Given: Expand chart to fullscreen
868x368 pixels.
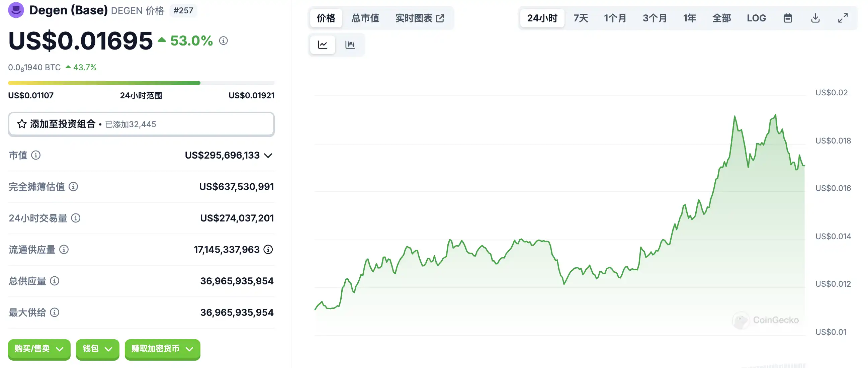Looking at the screenshot, I should click(x=843, y=18).
